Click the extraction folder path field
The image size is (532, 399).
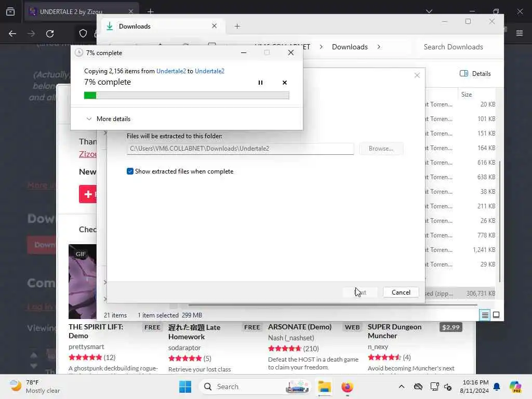tap(240, 149)
